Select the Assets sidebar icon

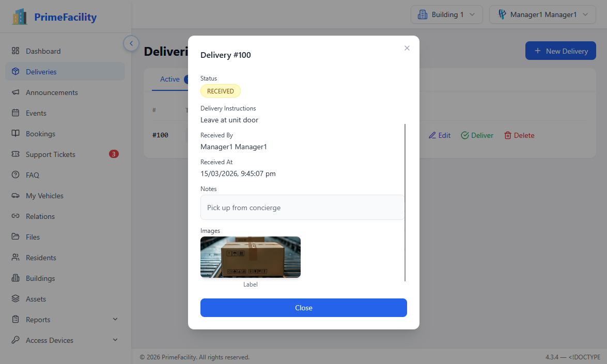17,299
